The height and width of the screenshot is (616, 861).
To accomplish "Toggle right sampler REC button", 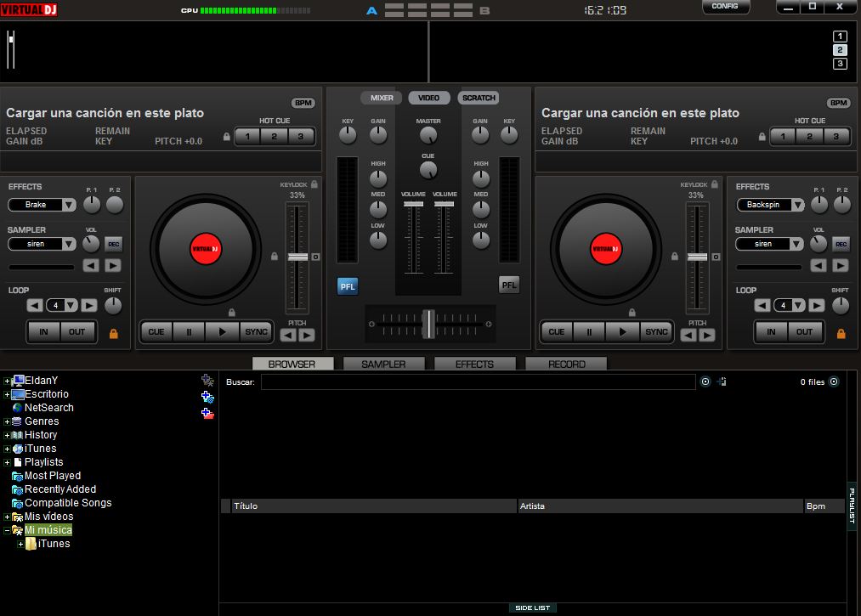I will (x=841, y=245).
